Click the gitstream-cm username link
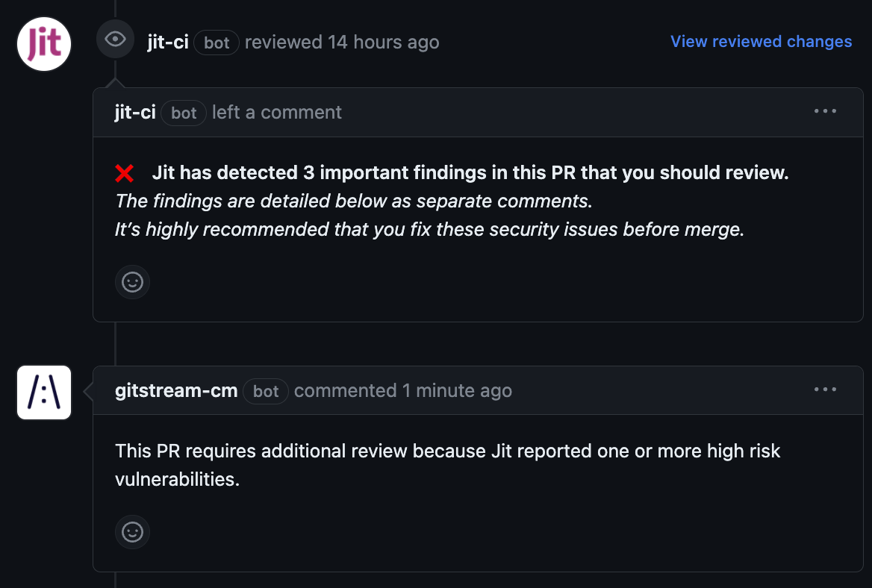872x588 pixels. [176, 390]
